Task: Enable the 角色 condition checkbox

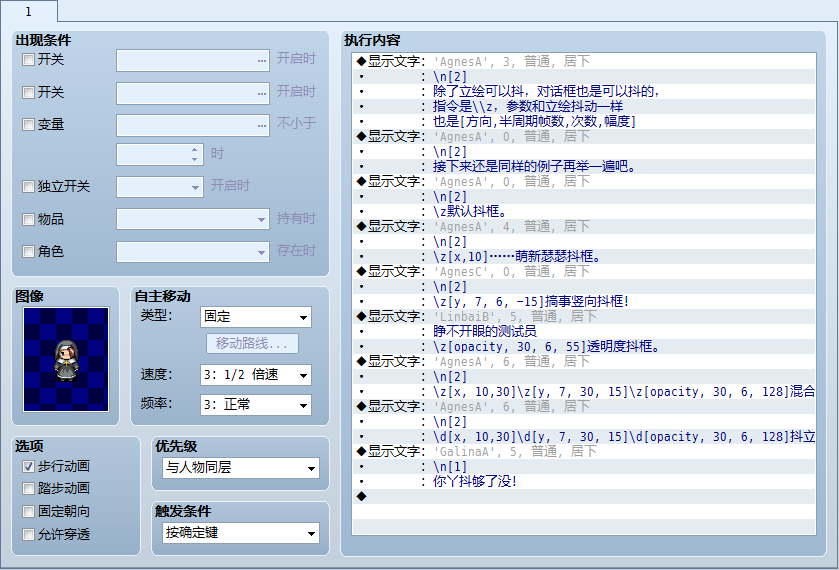Action: point(28,252)
